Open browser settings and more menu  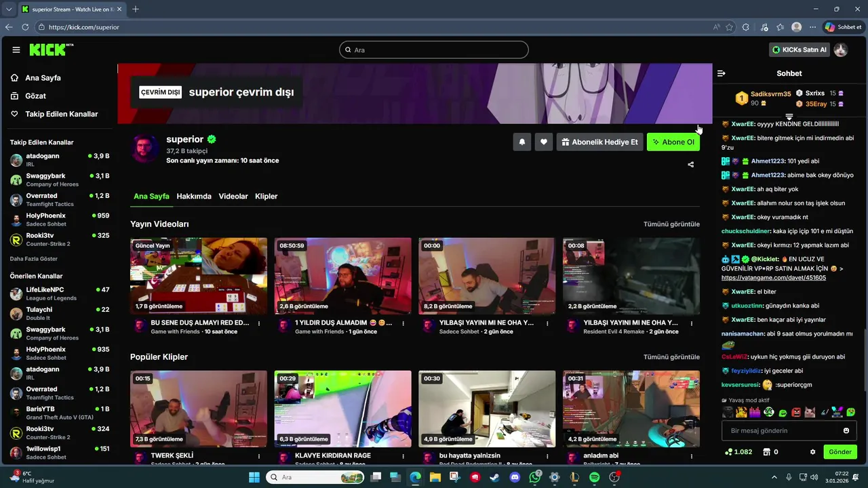(x=813, y=27)
